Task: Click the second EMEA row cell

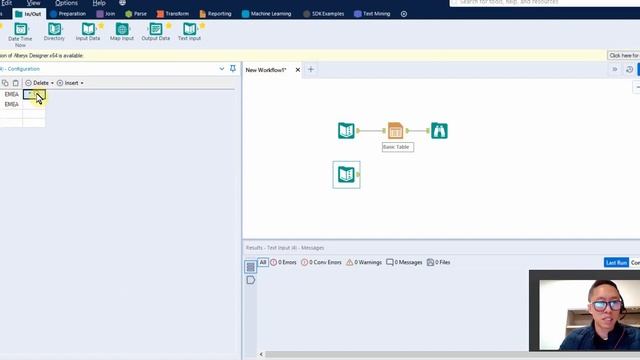Action: coord(11,104)
